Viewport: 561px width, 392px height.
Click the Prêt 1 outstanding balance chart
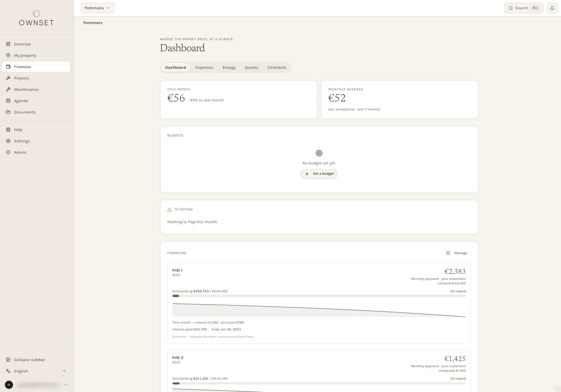[319, 310]
